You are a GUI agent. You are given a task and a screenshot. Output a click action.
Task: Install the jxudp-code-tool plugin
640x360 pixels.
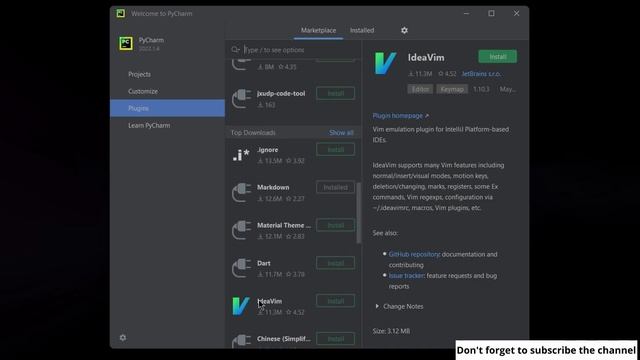336,93
